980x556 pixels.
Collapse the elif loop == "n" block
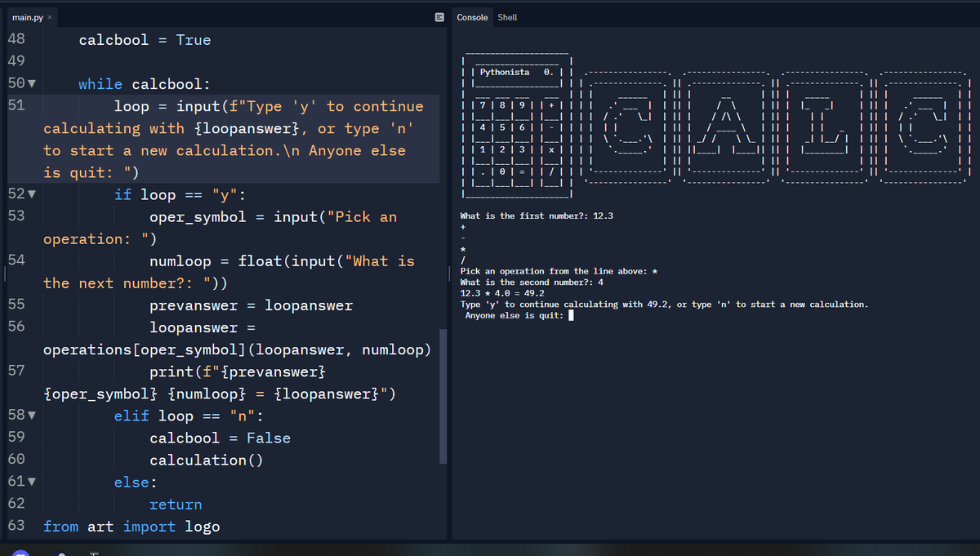(32, 416)
